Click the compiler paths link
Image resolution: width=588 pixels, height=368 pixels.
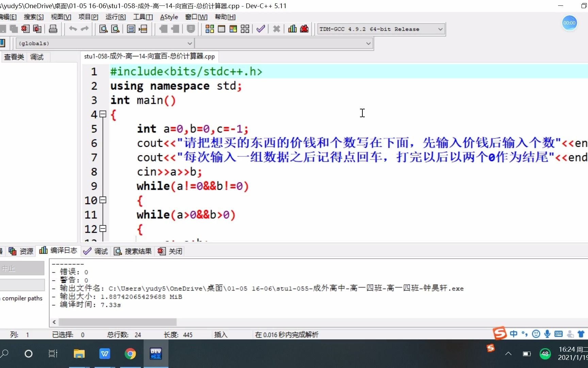22,298
